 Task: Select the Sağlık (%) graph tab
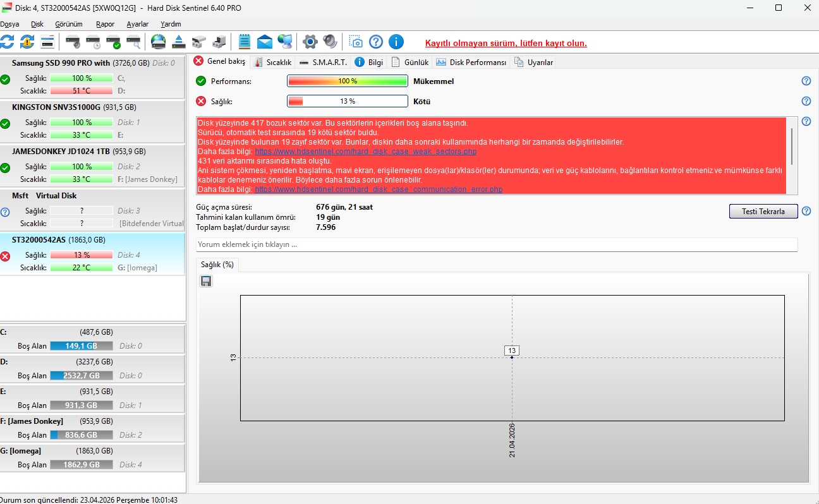point(217,265)
